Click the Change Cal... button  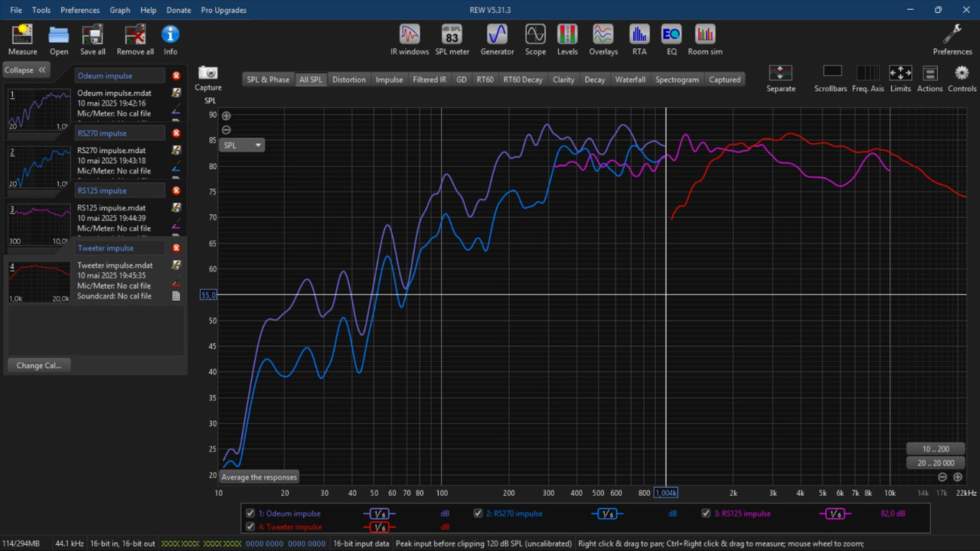point(39,365)
